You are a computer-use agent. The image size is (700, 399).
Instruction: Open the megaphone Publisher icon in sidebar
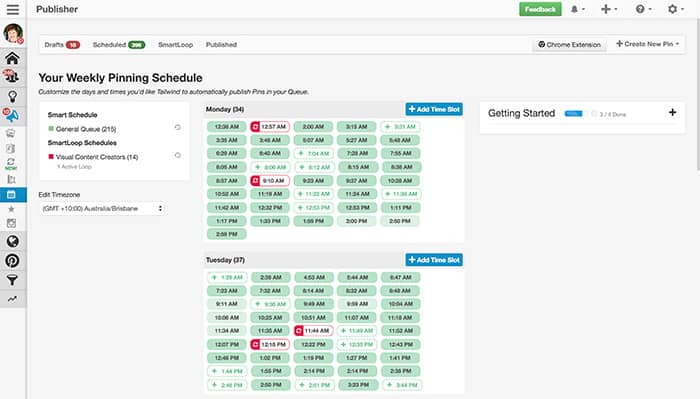click(x=12, y=116)
